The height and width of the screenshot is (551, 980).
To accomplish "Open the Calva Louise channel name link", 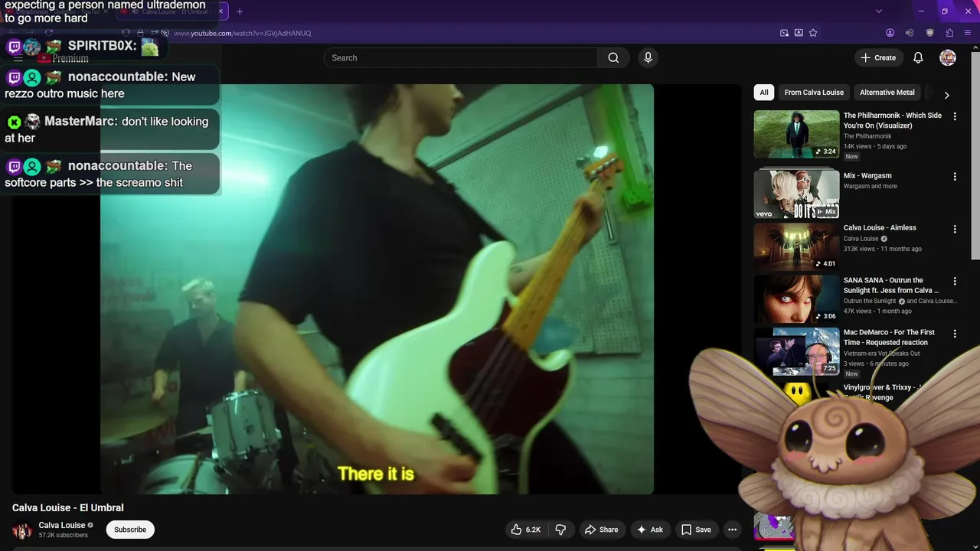I will coord(62,525).
